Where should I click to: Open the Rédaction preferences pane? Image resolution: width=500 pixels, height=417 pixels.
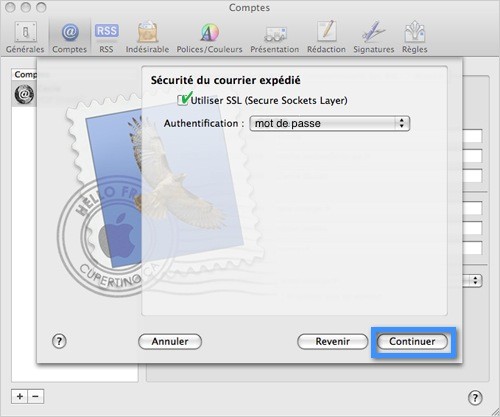click(326, 37)
